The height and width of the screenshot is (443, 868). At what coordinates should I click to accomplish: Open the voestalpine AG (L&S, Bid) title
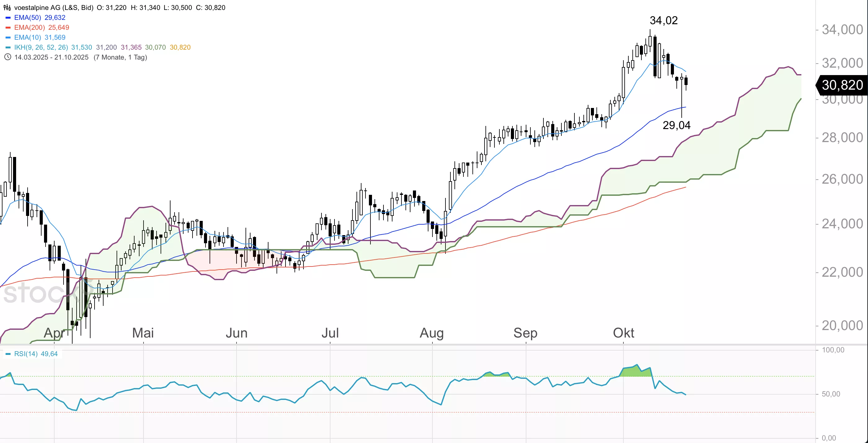coord(54,7)
